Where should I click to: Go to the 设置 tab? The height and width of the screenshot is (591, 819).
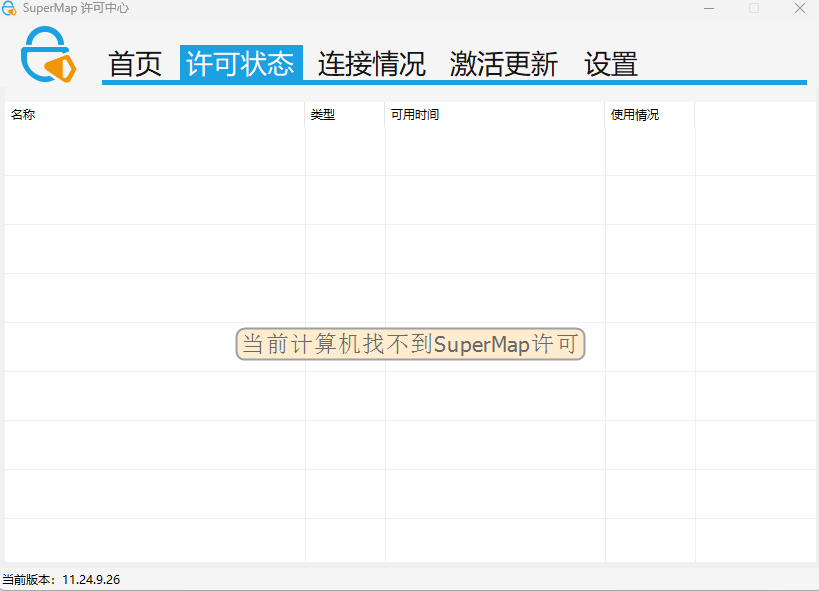tap(611, 64)
